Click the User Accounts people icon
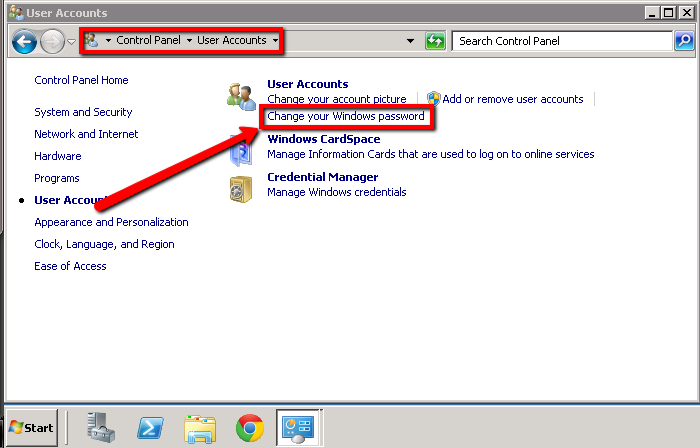The height and width of the screenshot is (448, 700). coord(241,96)
